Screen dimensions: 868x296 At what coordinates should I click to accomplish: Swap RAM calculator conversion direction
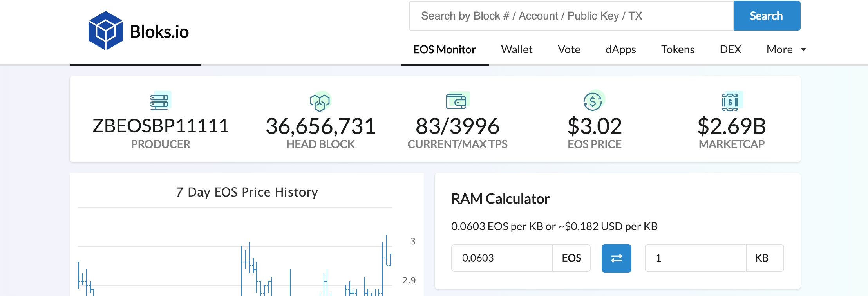616,258
